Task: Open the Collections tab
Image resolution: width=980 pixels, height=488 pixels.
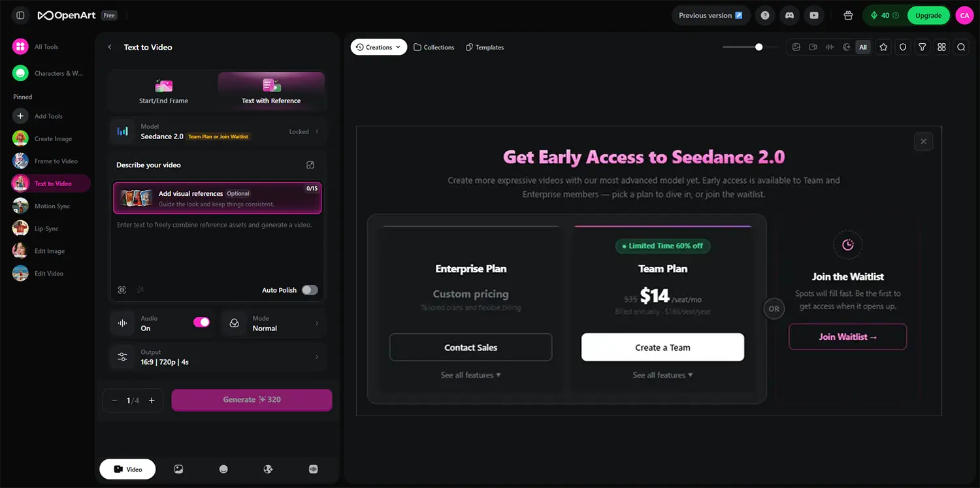Action: pyautogui.click(x=434, y=47)
